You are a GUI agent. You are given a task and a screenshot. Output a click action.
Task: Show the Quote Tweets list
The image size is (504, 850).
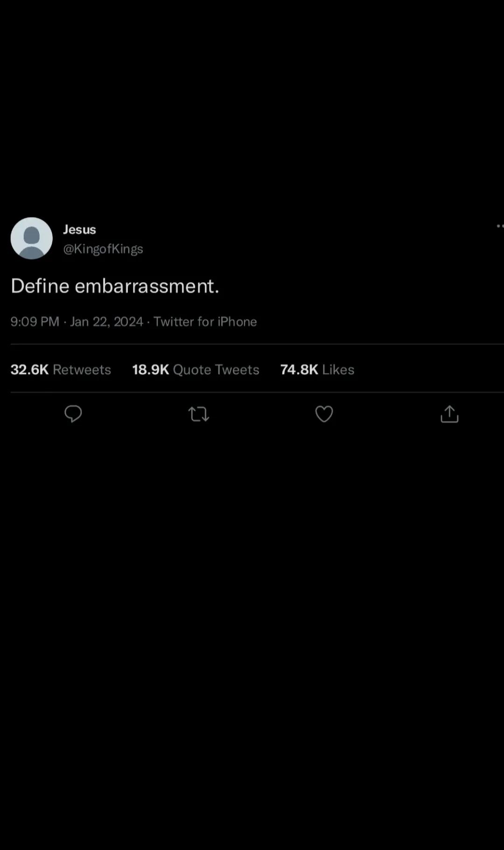pos(216,369)
